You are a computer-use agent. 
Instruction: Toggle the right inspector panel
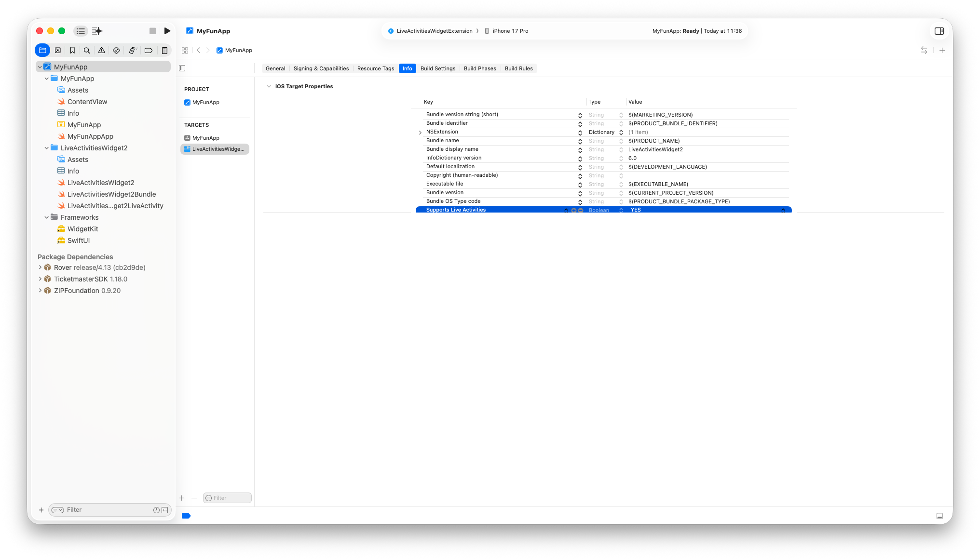click(939, 31)
